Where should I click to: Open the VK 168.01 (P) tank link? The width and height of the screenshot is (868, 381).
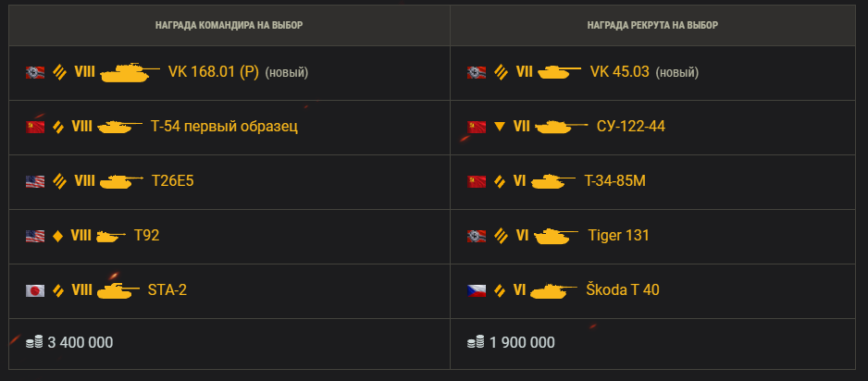pyautogui.click(x=214, y=72)
